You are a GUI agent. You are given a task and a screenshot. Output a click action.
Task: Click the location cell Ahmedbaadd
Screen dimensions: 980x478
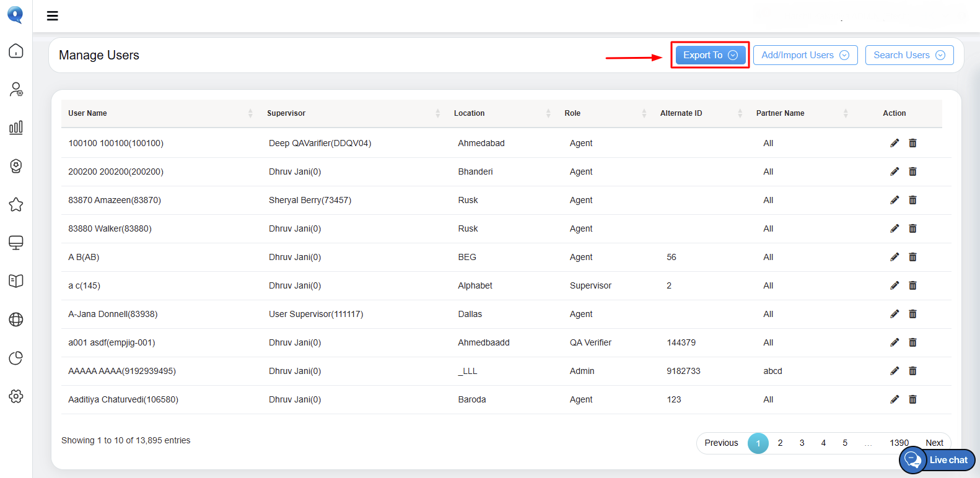tap(484, 342)
